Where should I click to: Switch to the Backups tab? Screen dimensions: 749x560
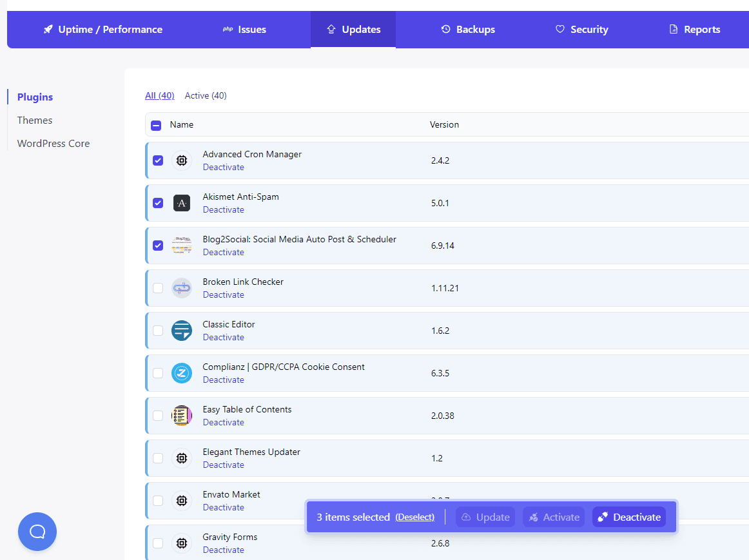[468, 30]
